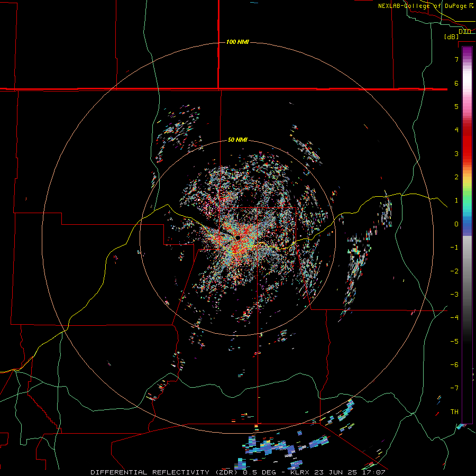Click the 2 value on the color scale

(456, 177)
